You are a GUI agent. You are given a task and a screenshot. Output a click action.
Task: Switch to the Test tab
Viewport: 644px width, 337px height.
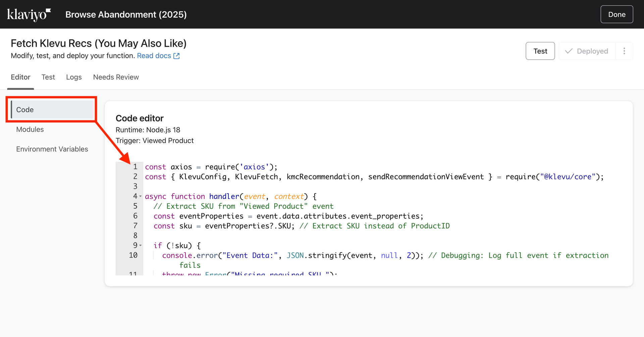pyautogui.click(x=48, y=77)
